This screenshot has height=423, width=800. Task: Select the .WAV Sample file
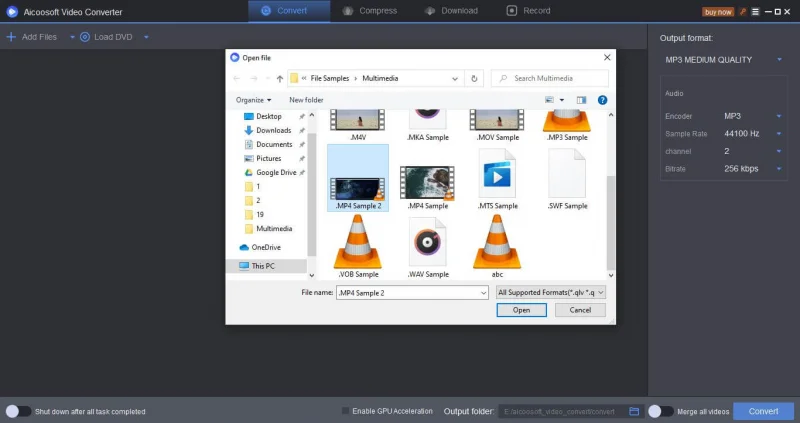(428, 248)
